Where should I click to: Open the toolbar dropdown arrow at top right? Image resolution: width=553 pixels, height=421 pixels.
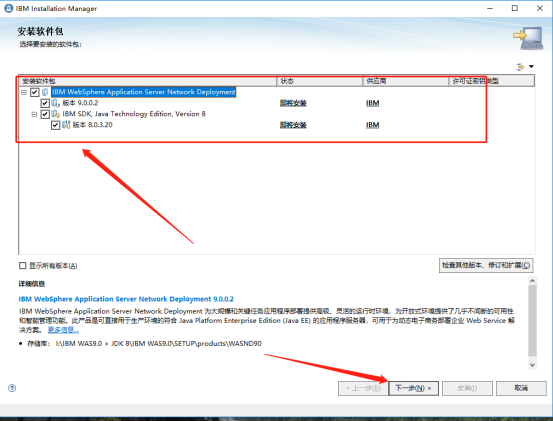pyautogui.click(x=531, y=66)
